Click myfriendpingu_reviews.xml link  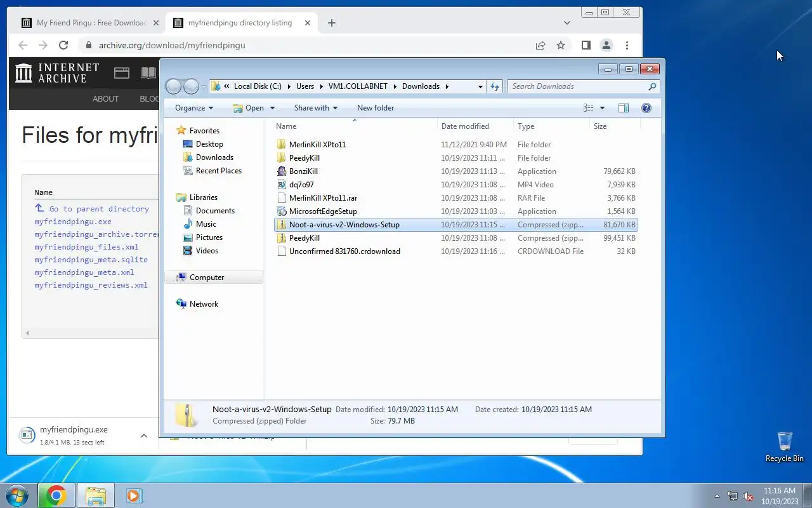(91, 285)
